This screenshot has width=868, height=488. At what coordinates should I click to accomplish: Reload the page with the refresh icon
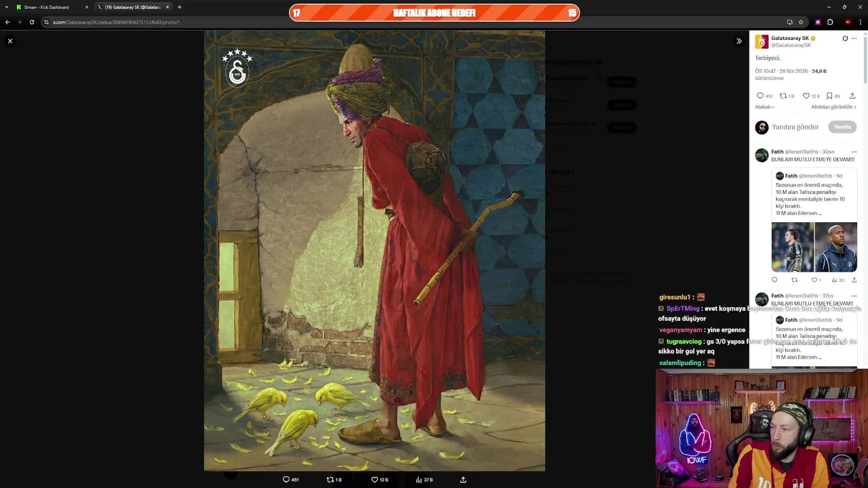pos(31,22)
